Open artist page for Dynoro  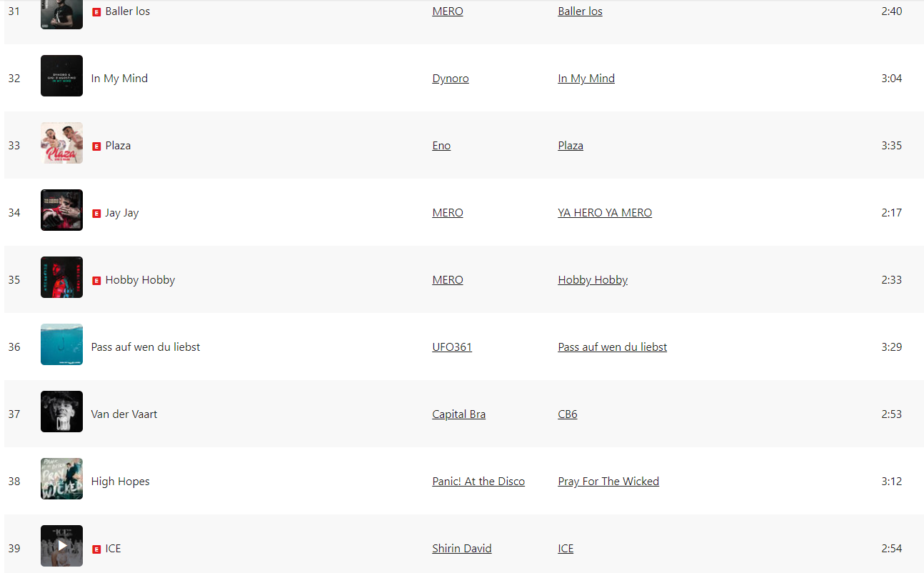coord(451,79)
